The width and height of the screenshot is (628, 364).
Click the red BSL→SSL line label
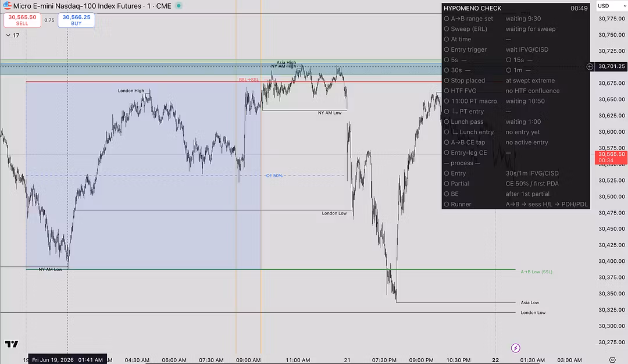tap(249, 80)
